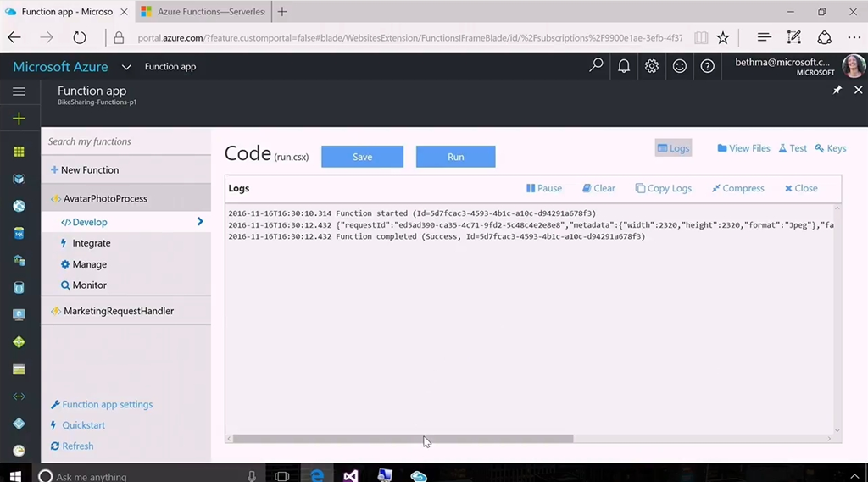Open portal settings gear icon

652,66
